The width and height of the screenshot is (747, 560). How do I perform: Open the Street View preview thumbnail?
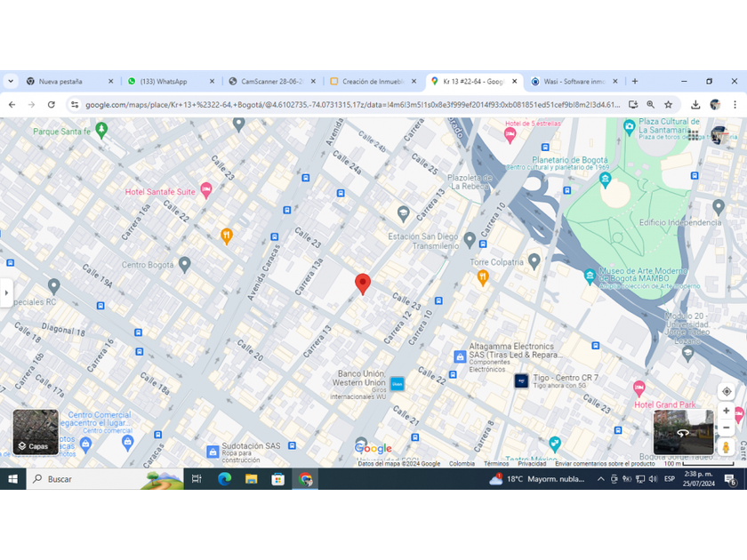click(x=683, y=432)
